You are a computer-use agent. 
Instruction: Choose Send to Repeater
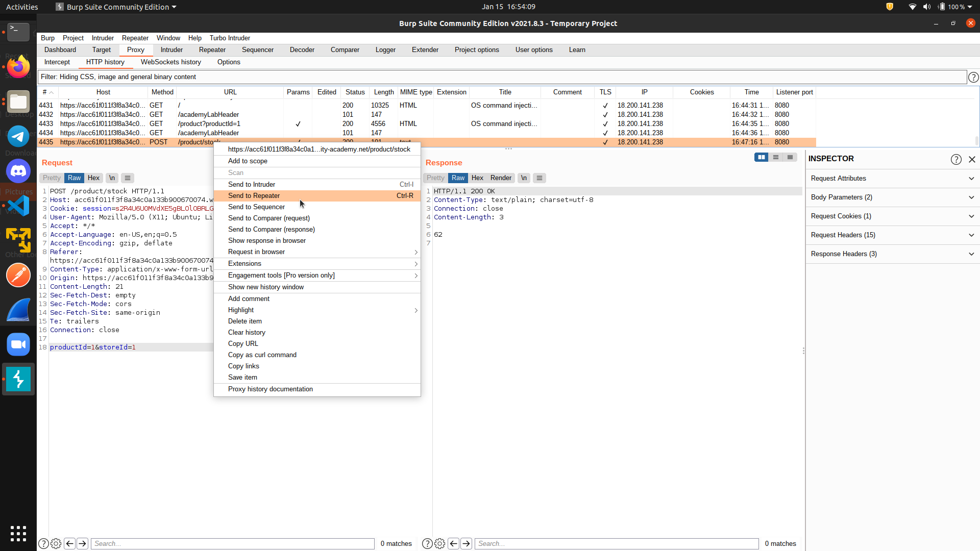(x=317, y=196)
